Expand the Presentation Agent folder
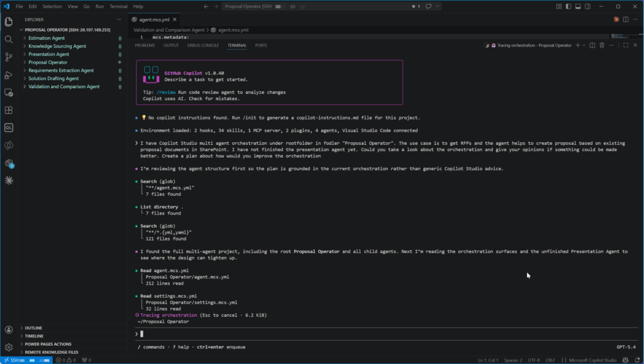Image resolution: width=644 pixels, height=364 pixels. (x=48, y=54)
